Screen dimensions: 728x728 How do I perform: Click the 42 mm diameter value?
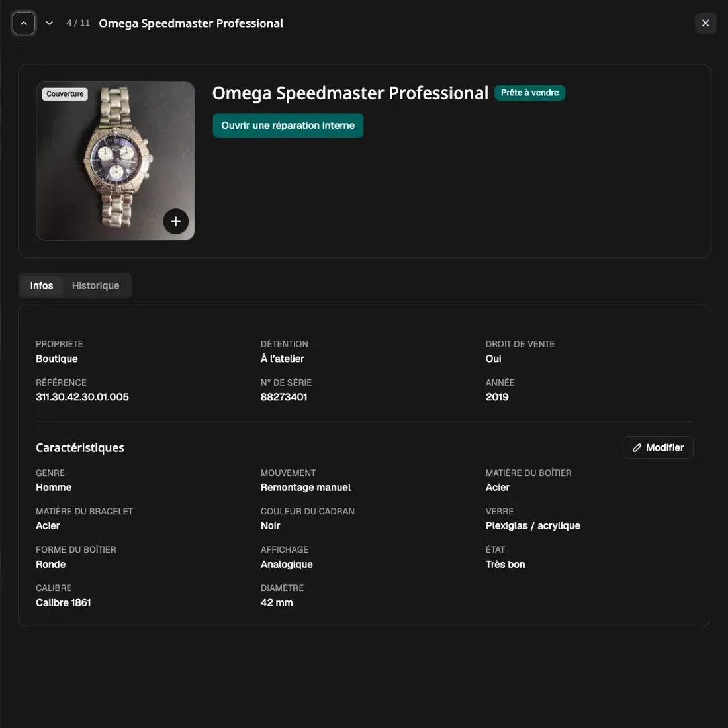coord(276,603)
